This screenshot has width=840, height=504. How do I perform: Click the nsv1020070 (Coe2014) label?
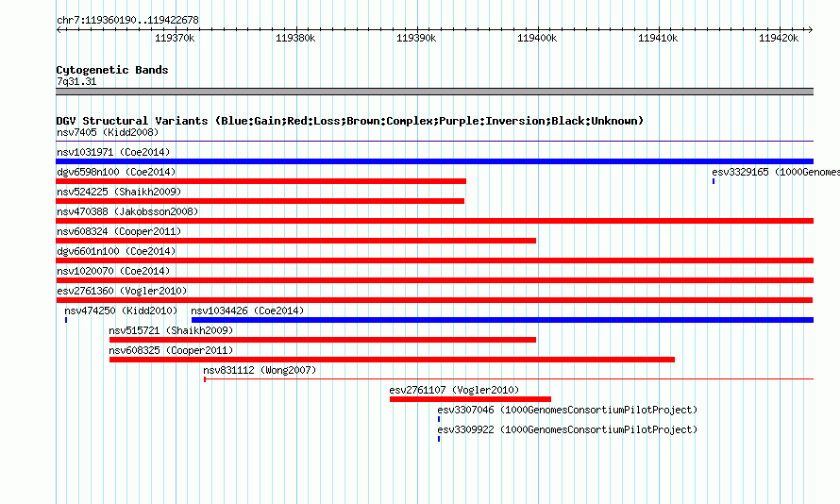point(113,271)
